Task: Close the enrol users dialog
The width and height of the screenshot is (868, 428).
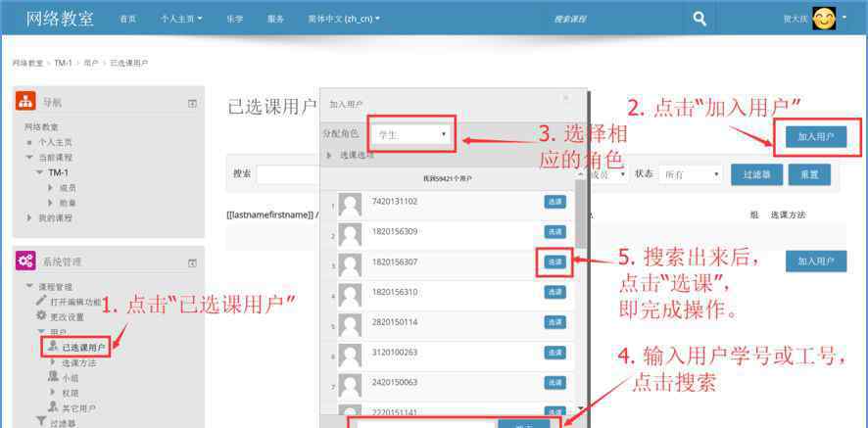Action: click(565, 98)
